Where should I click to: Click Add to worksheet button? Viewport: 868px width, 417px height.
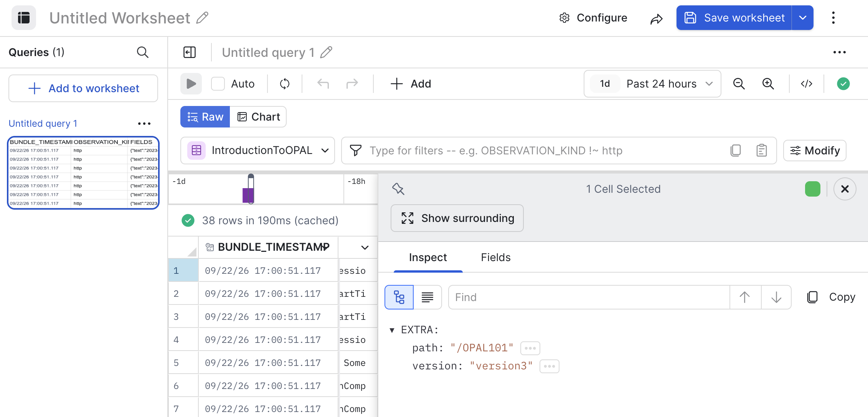pos(83,88)
